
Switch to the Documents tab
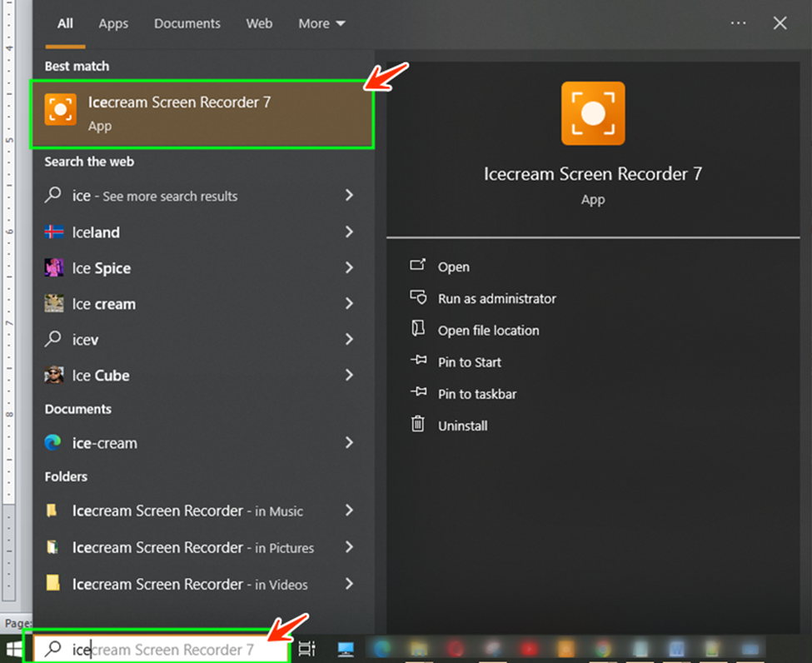coord(187,23)
